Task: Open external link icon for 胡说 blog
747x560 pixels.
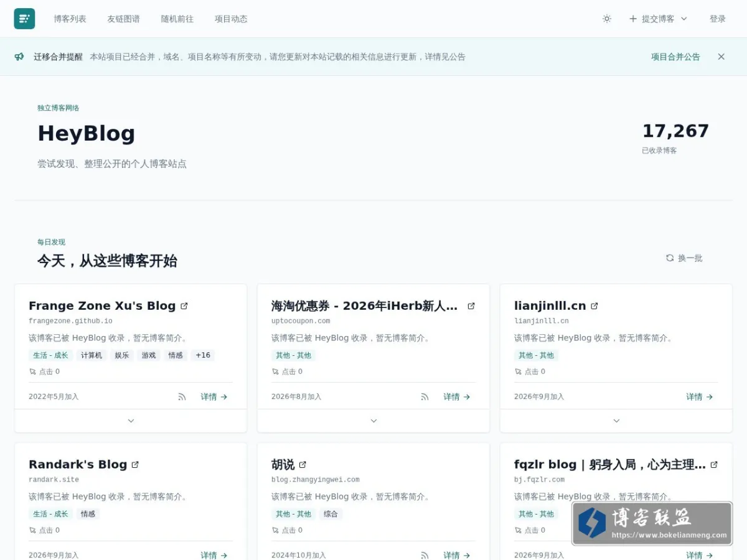Action: pyautogui.click(x=303, y=465)
